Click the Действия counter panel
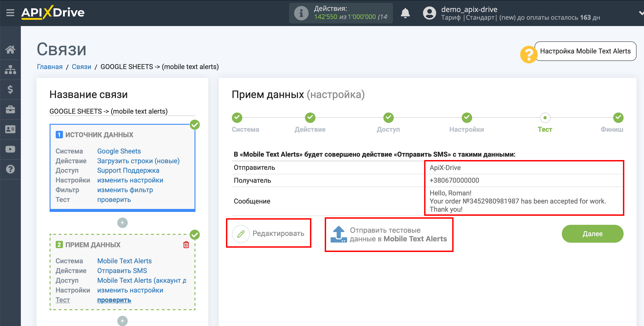 pos(341,13)
